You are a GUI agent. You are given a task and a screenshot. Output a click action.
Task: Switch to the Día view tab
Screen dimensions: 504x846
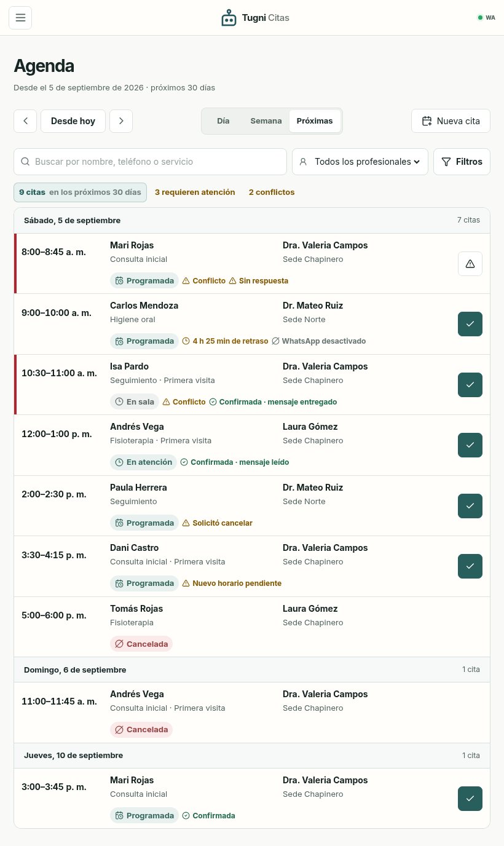coord(223,121)
